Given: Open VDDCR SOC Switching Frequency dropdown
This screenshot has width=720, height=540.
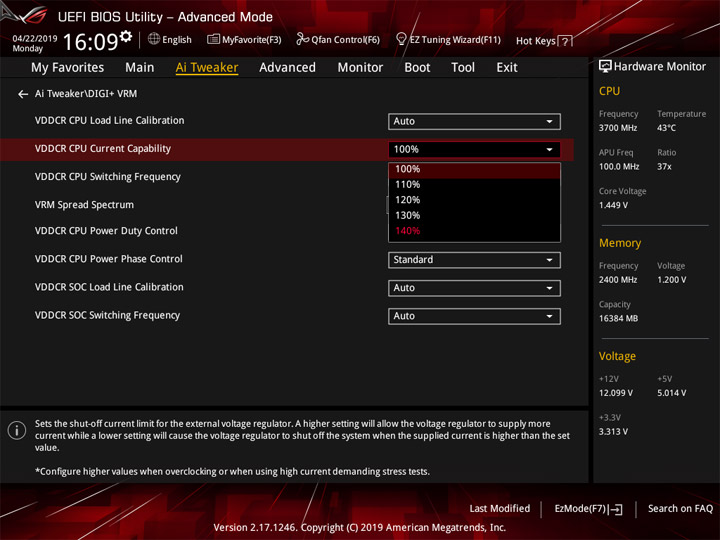Looking at the screenshot, I should (x=474, y=316).
